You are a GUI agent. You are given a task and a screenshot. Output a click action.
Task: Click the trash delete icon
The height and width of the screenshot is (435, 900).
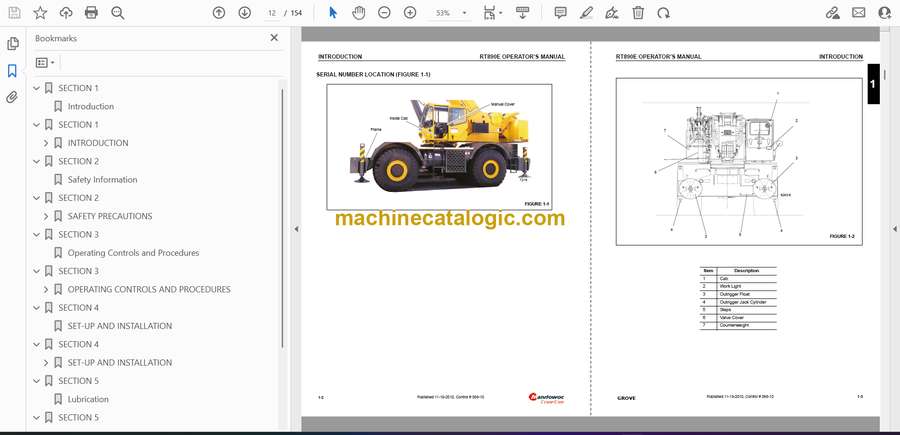click(x=637, y=13)
